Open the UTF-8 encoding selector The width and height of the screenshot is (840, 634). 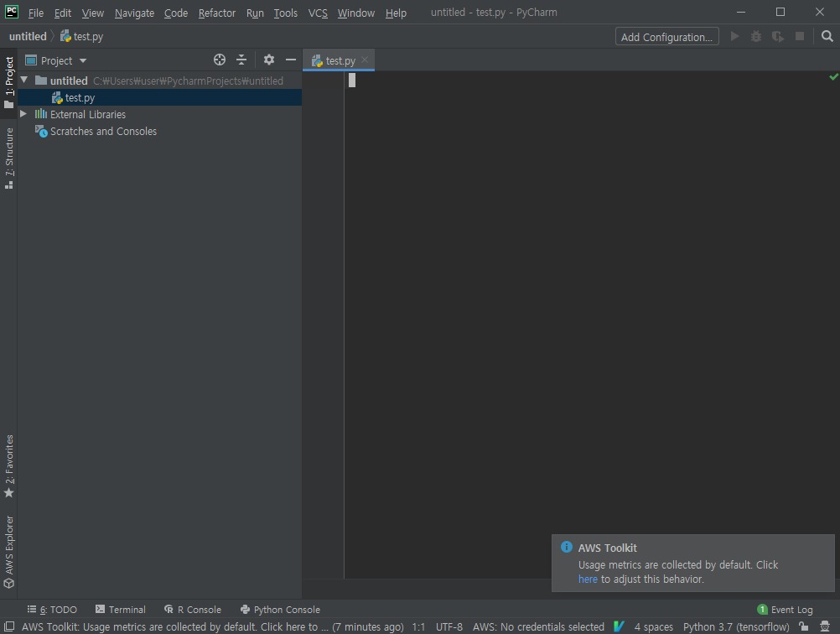tap(449, 627)
